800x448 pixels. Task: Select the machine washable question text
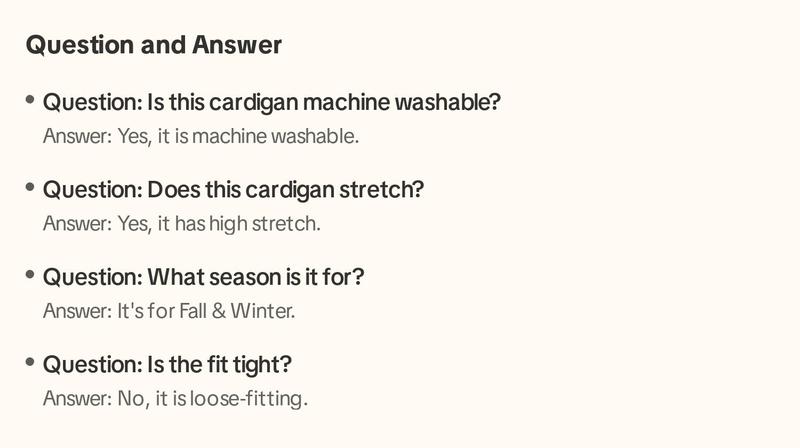[272, 102]
